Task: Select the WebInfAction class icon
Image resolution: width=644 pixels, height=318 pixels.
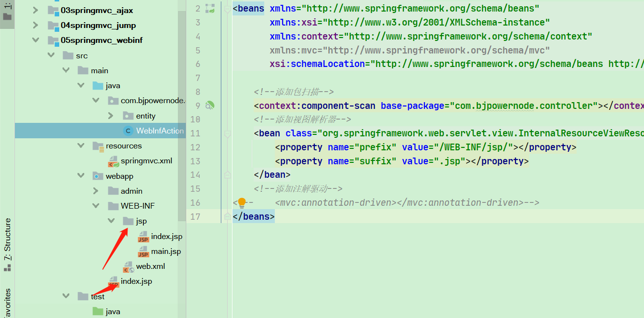Action: click(128, 131)
